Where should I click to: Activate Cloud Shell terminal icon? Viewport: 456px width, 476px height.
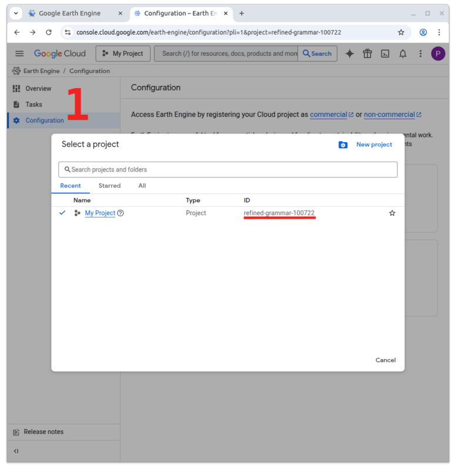tap(385, 53)
